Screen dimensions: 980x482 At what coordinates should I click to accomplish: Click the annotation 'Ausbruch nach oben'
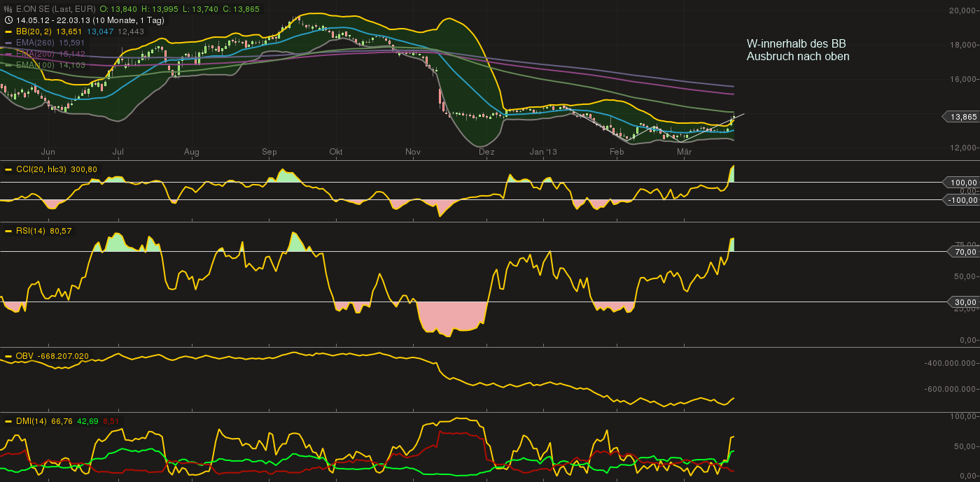coord(798,57)
